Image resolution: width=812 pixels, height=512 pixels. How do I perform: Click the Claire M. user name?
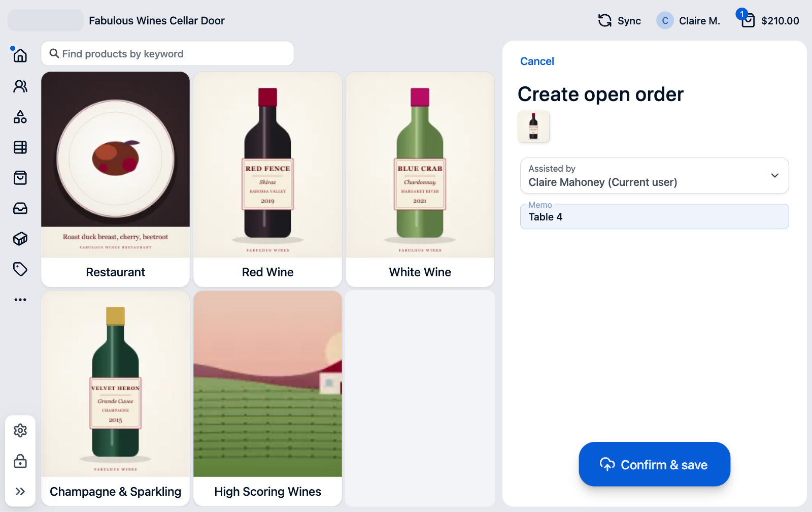point(699,21)
